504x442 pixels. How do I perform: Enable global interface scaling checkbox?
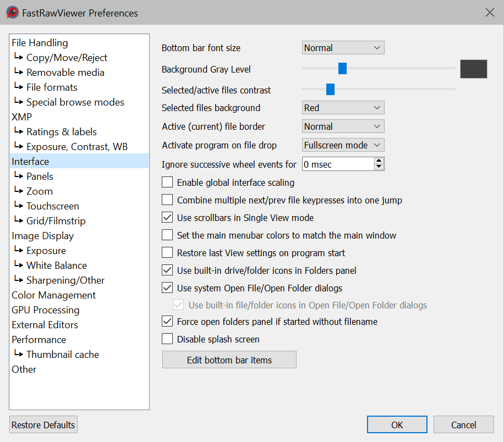(x=167, y=183)
